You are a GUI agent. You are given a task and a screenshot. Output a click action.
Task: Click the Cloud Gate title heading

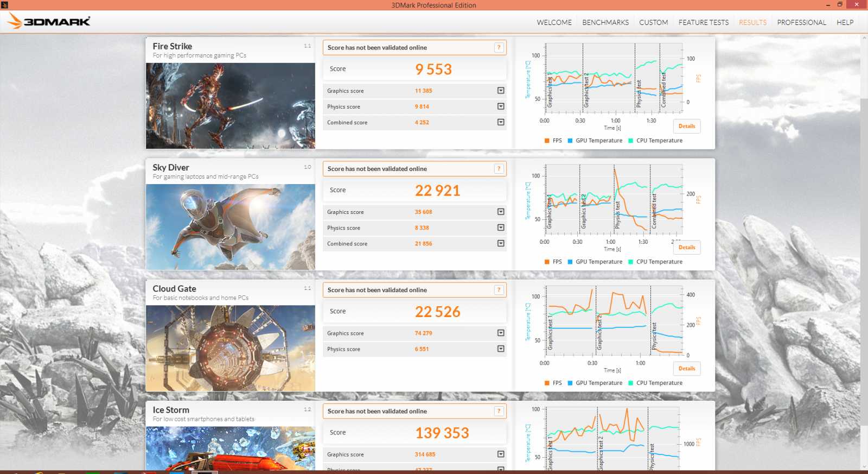[x=175, y=288]
